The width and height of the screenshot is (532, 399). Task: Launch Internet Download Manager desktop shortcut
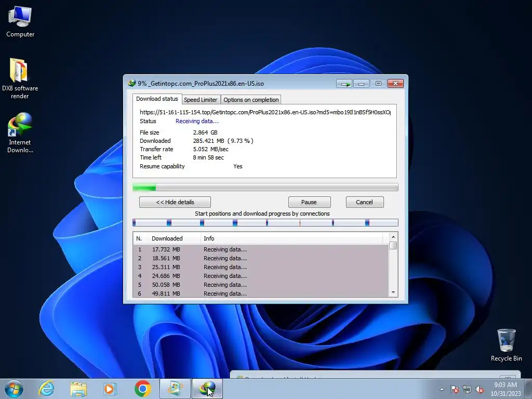pyautogui.click(x=20, y=132)
